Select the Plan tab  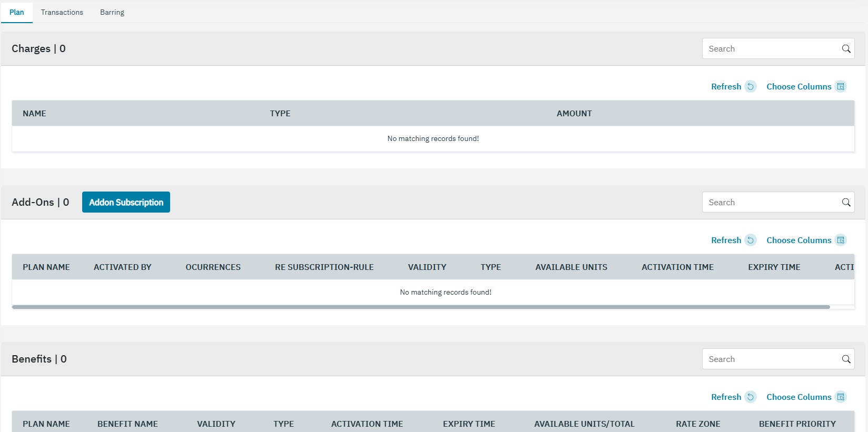(17, 12)
